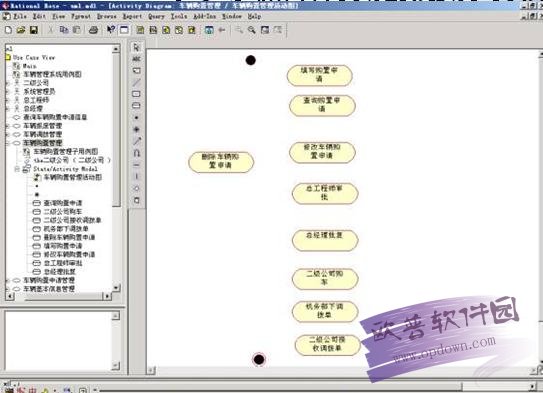
Task: Pick the Decision diamond tool
Action: click(136, 188)
